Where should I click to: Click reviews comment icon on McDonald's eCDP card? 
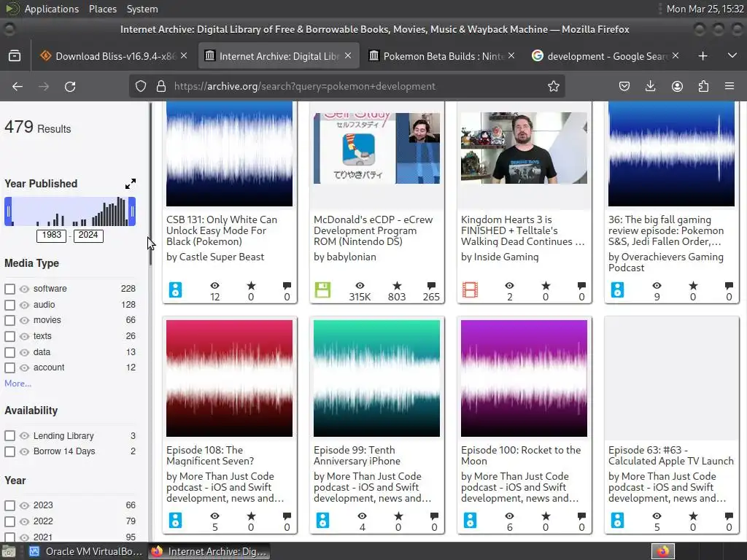(431, 286)
